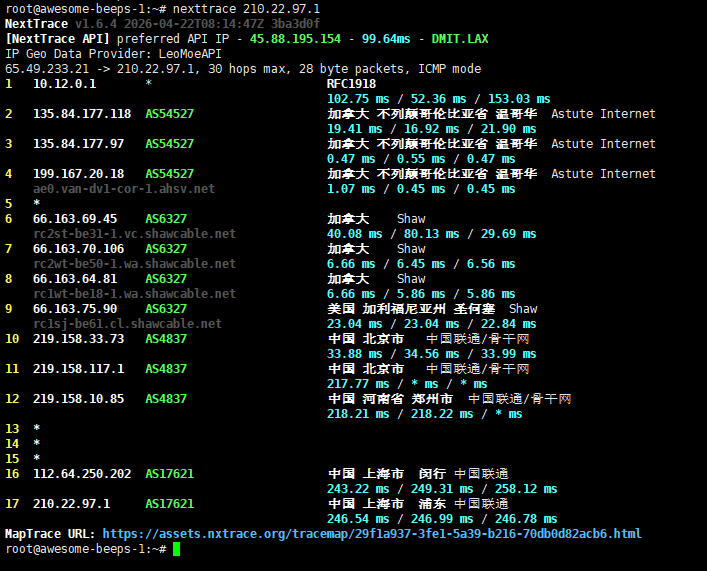Click hostname ae0.van-dv1-cor-1.ahsv.net
The height and width of the screenshot is (571, 707).
tap(124, 189)
